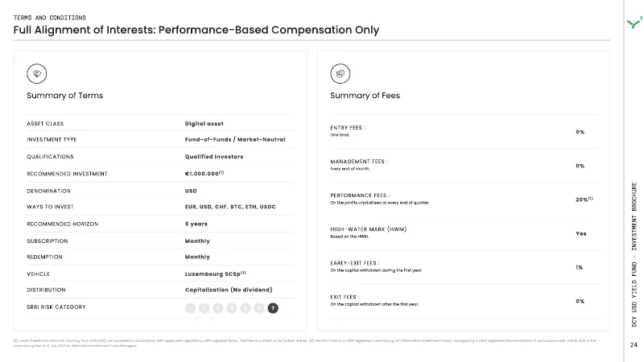Click the €1.000.000 recommended investment value
The height and width of the screenshot is (362, 644).
tap(204, 174)
